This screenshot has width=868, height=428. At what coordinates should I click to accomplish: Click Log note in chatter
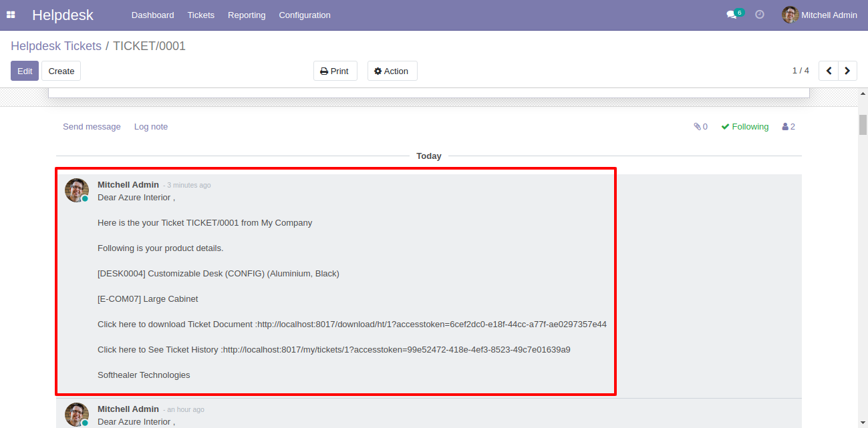[151, 127]
